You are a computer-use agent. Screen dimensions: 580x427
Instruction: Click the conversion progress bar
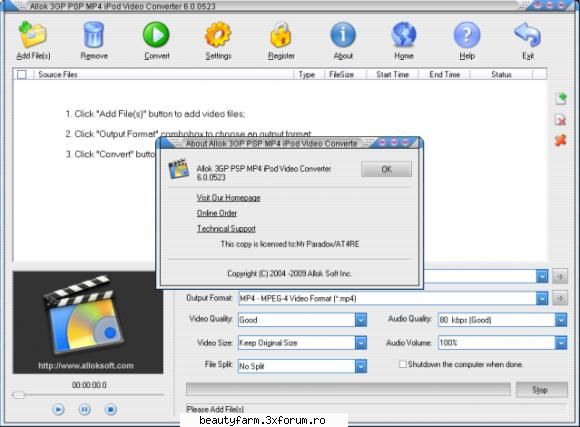coord(348,390)
